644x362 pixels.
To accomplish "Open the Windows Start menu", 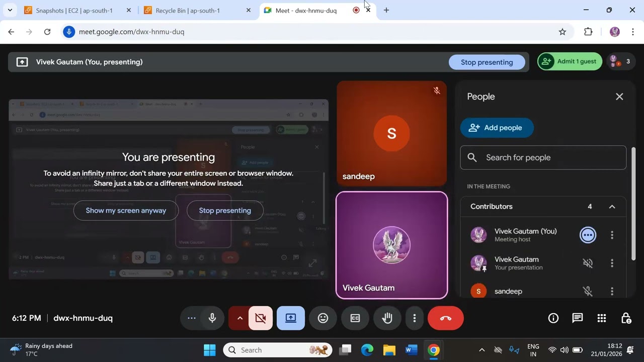I will (x=210, y=350).
